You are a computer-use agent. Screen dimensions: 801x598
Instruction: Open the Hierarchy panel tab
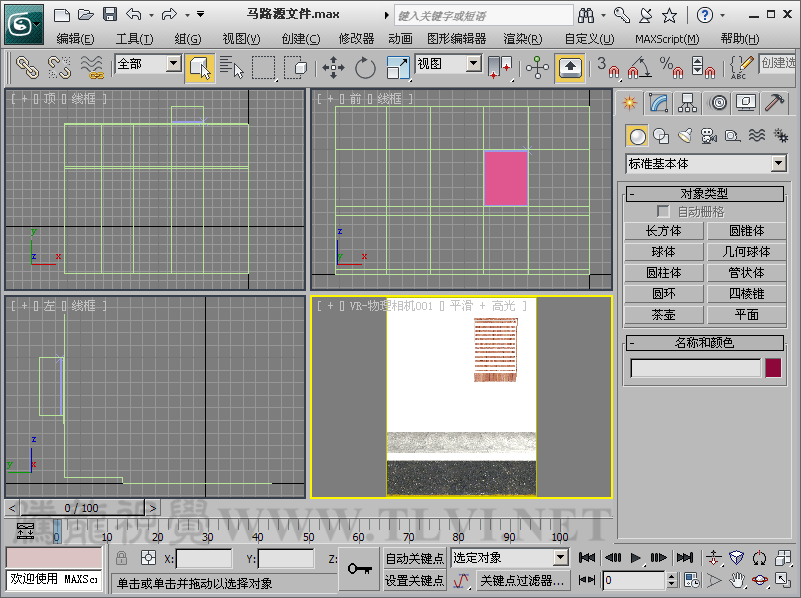pos(687,103)
